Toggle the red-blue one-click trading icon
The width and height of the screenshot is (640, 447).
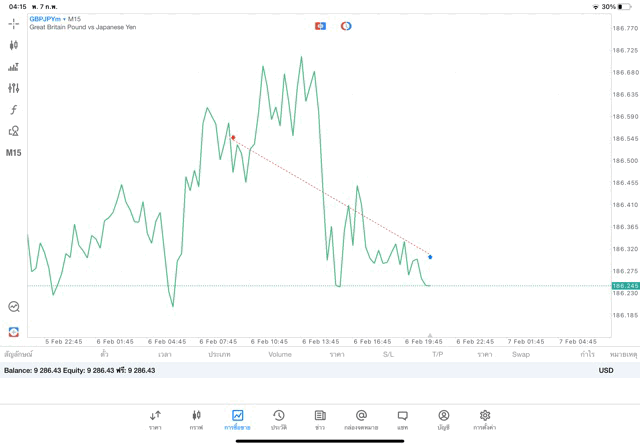320,26
